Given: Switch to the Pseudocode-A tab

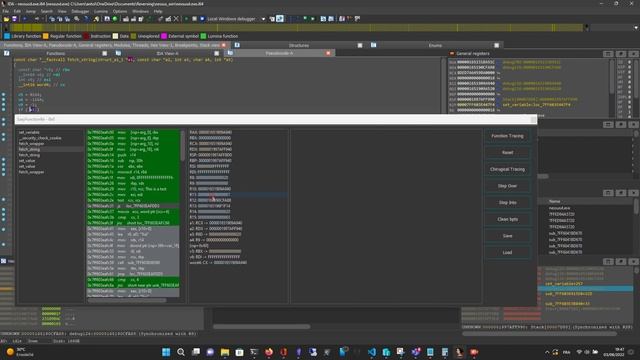Looking at the screenshot, I should (x=279, y=53).
